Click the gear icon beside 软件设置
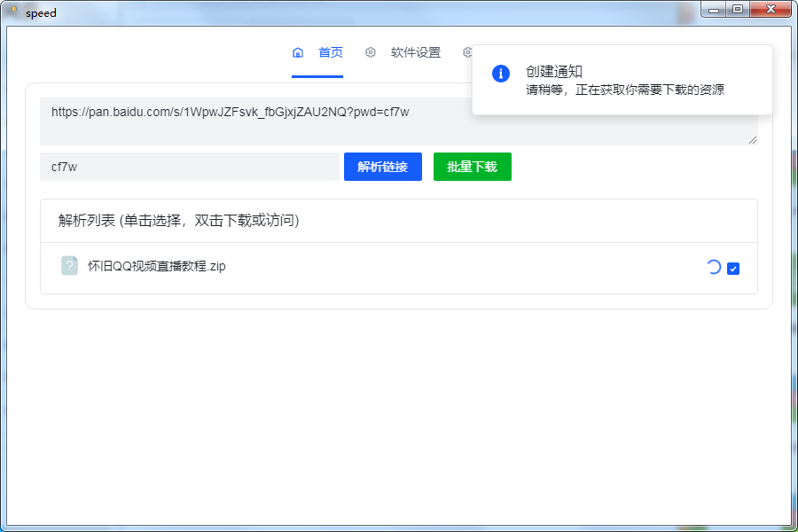Screen dimensions: 798x532 (371, 53)
